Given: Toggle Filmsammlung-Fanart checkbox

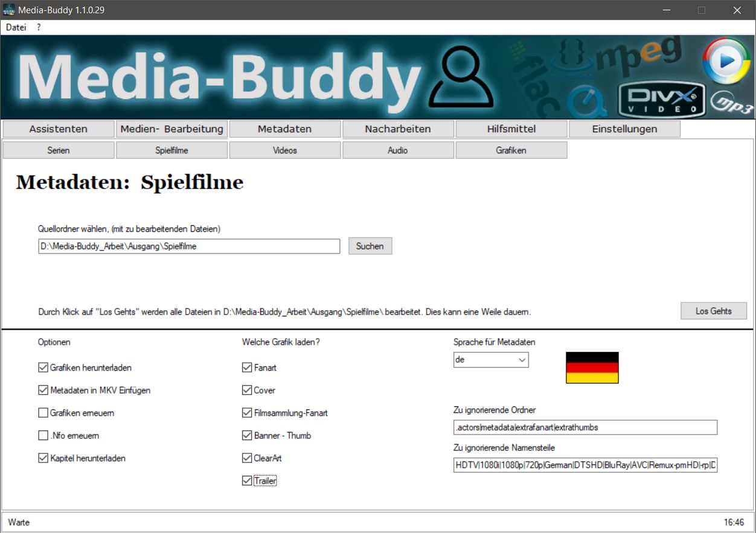Looking at the screenshot, I should [x=247, y=413].
